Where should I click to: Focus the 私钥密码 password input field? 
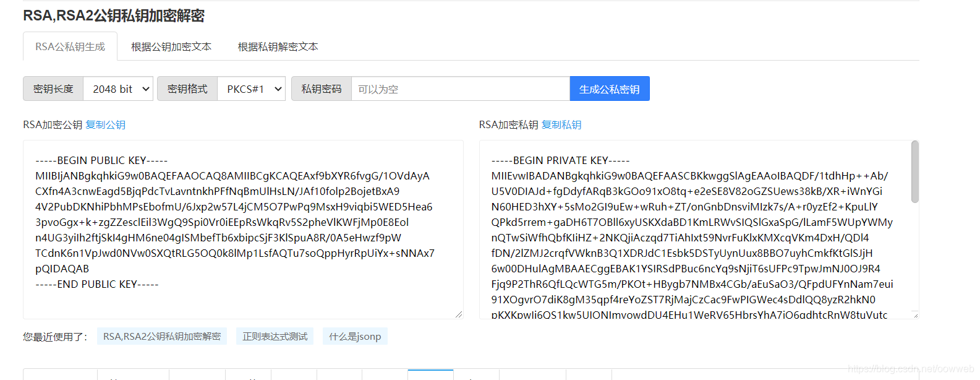[x=460, y=89]
